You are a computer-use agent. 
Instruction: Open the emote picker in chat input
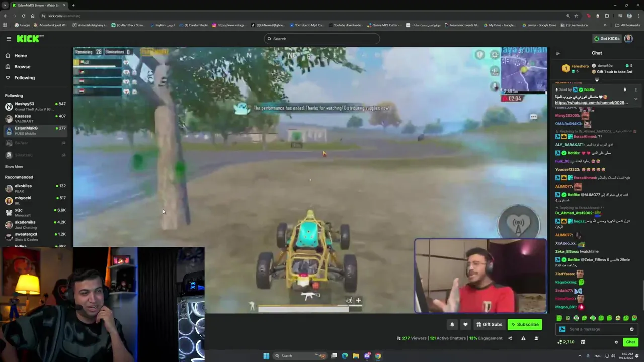(x=632, y=329)
